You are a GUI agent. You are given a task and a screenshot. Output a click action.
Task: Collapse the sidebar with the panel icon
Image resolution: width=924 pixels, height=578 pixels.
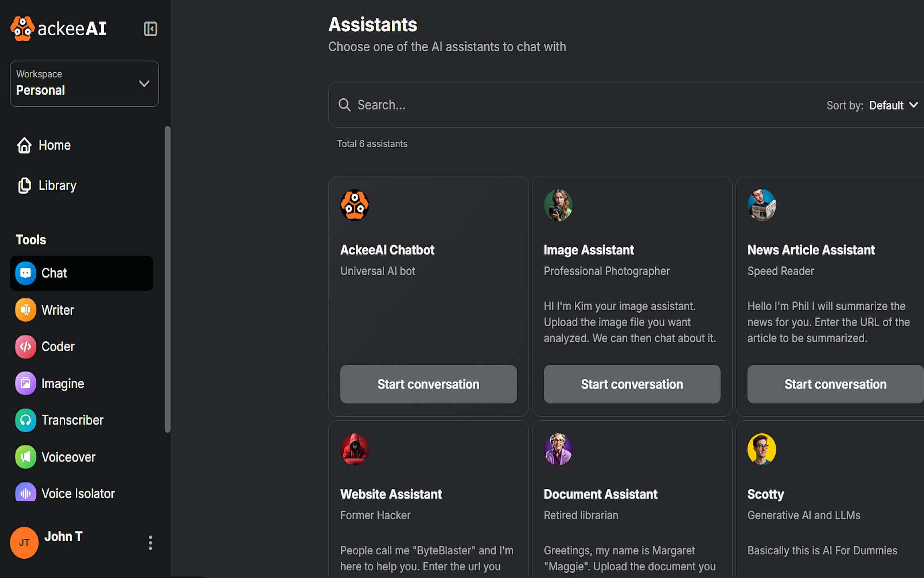150,29
